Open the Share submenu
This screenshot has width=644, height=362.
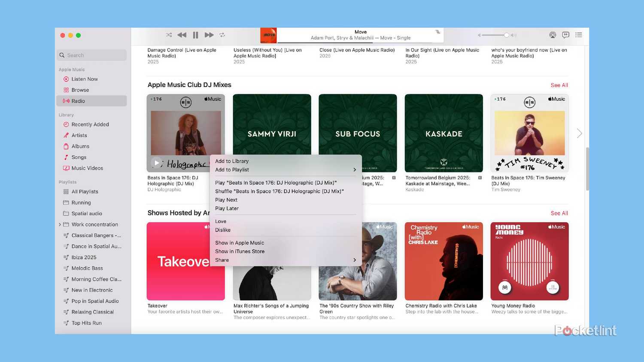[x=222, y=260]
